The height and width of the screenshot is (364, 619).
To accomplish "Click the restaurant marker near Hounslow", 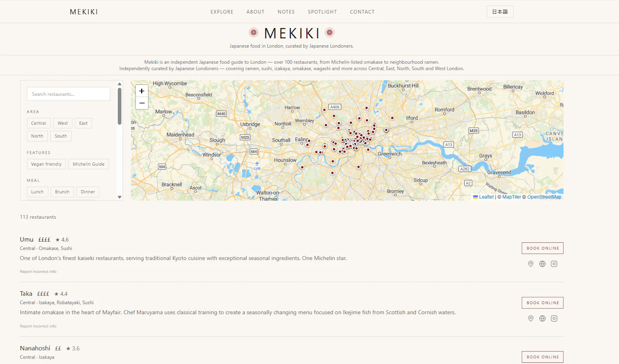I will 302,167.
